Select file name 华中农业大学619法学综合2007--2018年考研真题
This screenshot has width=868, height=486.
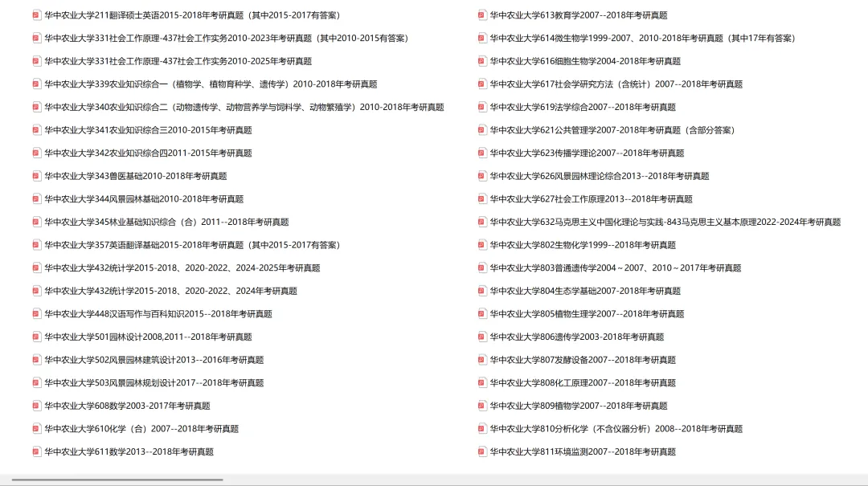pyautogui.click(x=583, y=108)
